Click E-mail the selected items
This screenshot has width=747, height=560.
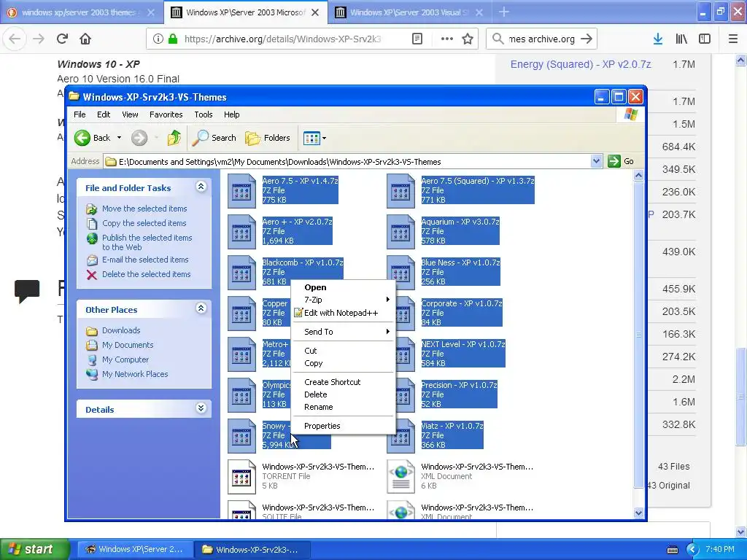point(145,260)
